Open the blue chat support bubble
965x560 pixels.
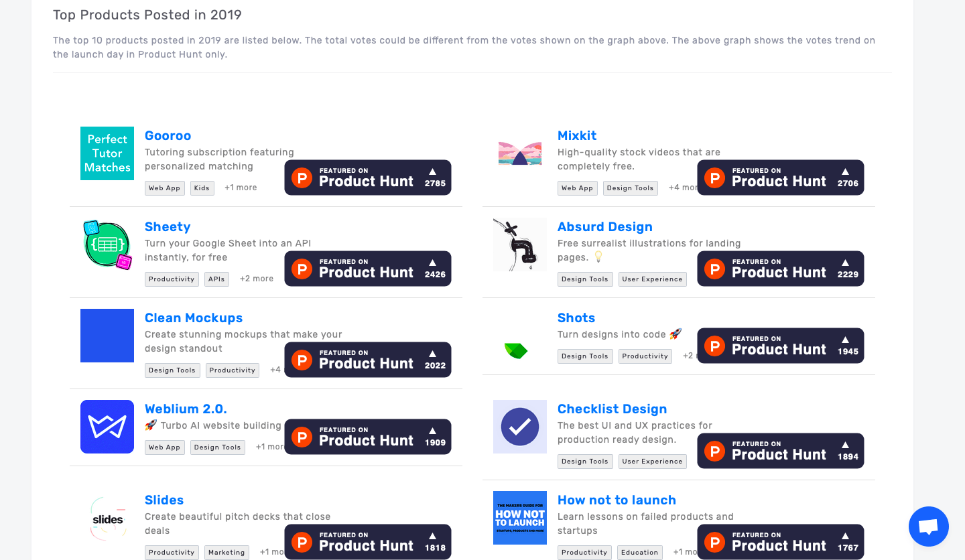coord(929,527)
